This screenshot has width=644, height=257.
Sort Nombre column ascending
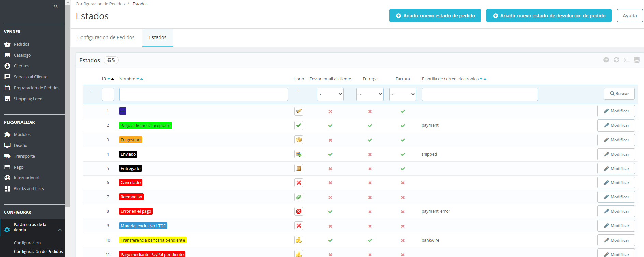pos(142,79)
